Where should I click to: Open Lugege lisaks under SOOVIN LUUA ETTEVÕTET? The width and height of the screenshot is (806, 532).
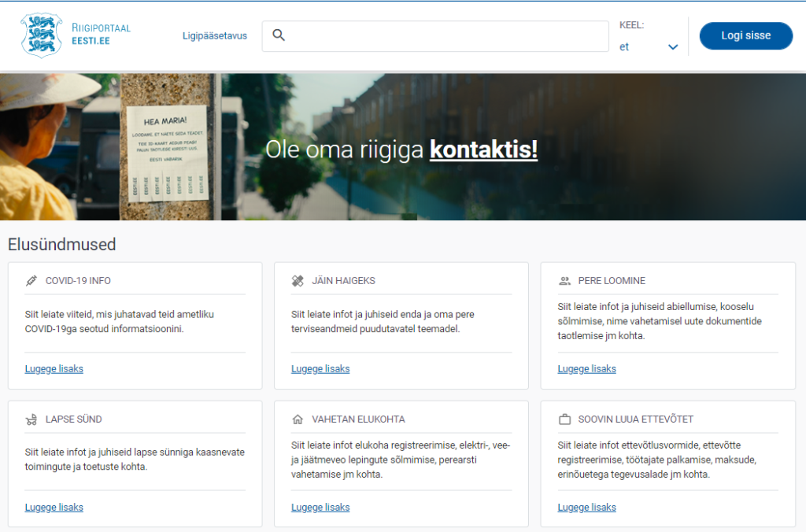(586, 508)
